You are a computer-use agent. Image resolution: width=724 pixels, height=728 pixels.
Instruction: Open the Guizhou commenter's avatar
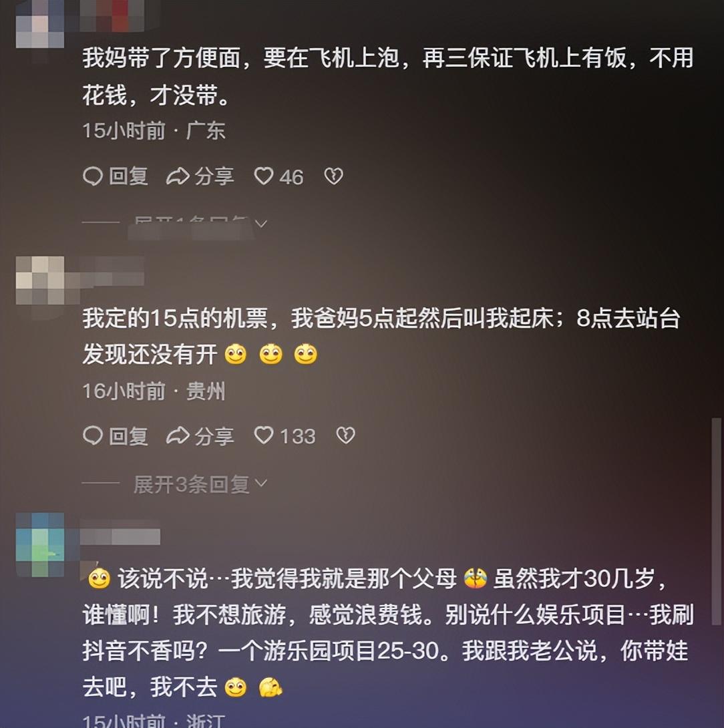40,281
